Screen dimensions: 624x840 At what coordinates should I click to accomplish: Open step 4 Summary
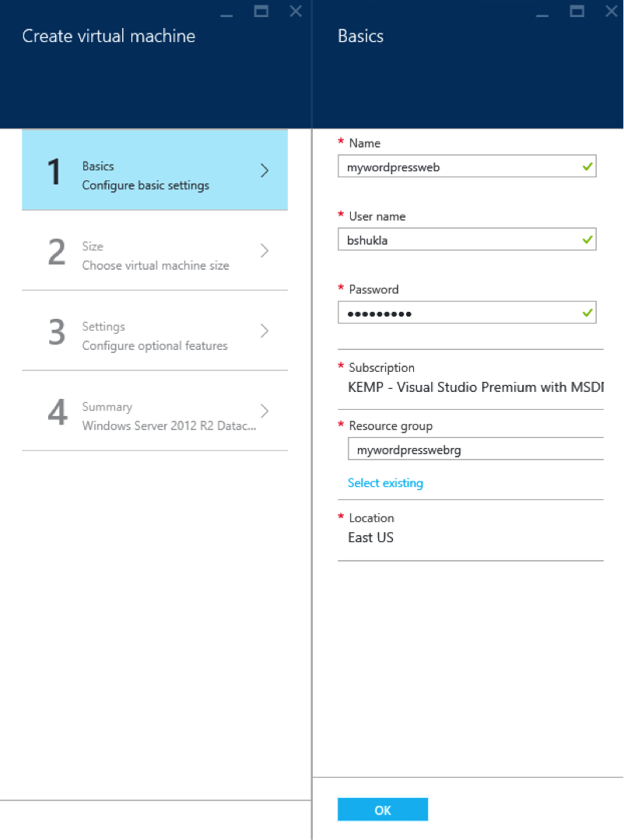click(x=154, y=411)
